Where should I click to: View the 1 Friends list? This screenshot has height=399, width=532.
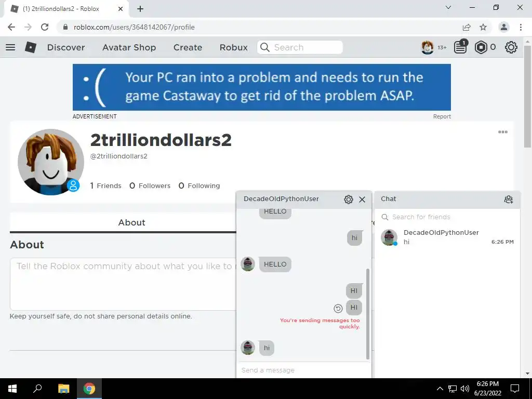point(105,185)
